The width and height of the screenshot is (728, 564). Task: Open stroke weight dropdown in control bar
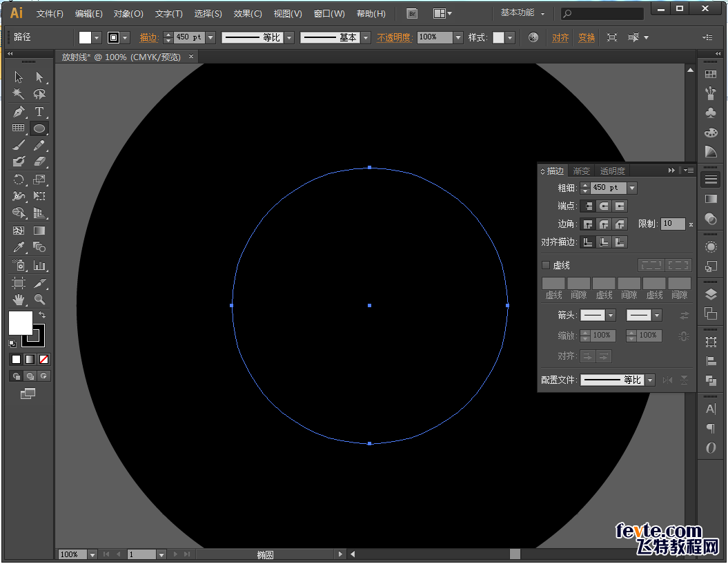coord(210,38)
